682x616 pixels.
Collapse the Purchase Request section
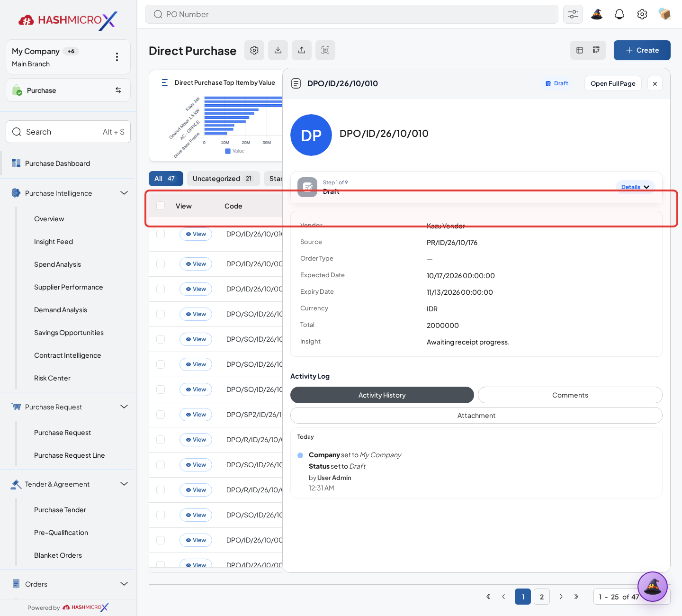[124, 407]
